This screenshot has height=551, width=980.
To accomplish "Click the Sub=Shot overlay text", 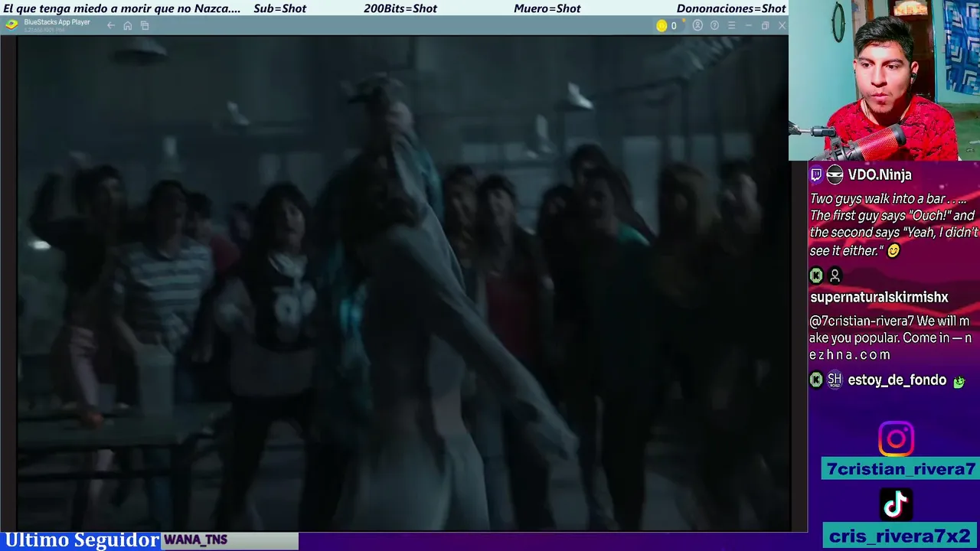I will pyautogui.click(x=279, y=8).
